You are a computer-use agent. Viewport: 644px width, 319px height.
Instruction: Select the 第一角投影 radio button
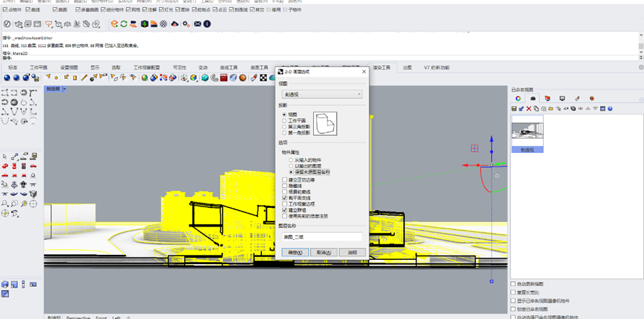point(284,133)
